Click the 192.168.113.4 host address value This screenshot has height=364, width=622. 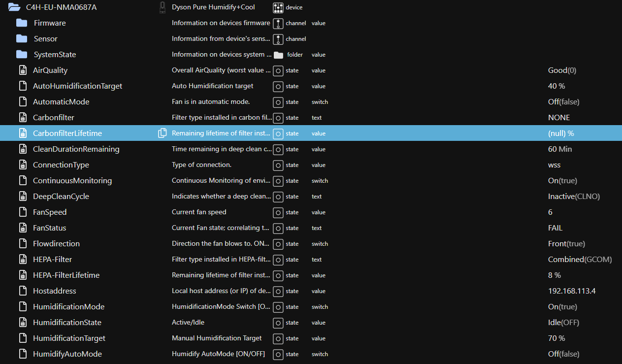[572, 291]
